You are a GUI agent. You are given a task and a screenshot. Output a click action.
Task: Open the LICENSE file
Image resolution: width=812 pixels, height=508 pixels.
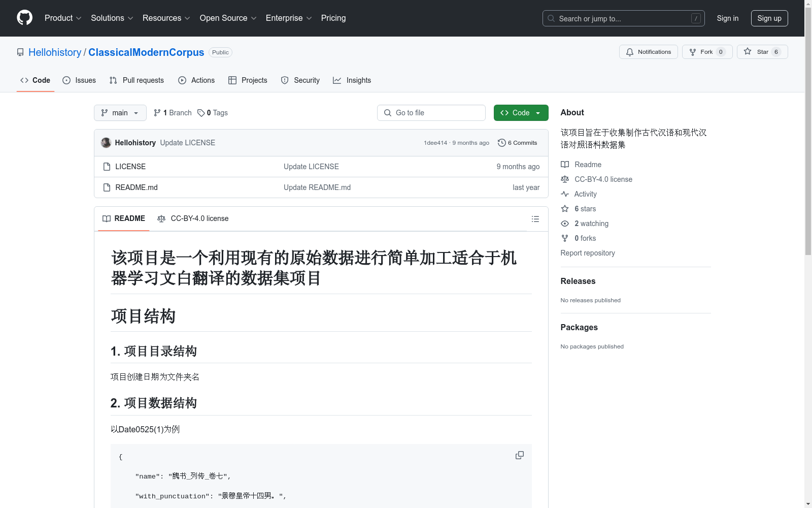coord(130,167)
